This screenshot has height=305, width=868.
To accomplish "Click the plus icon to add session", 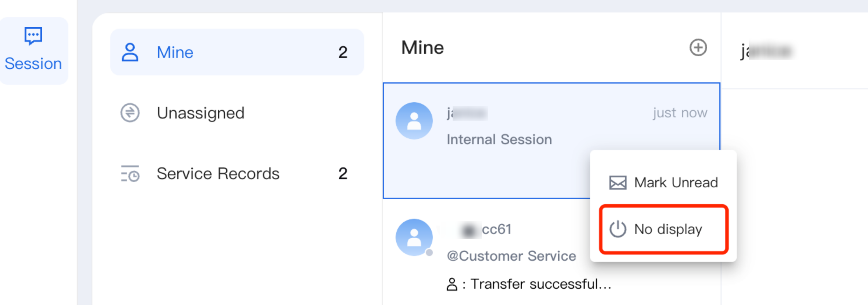I will coord(698,48).
